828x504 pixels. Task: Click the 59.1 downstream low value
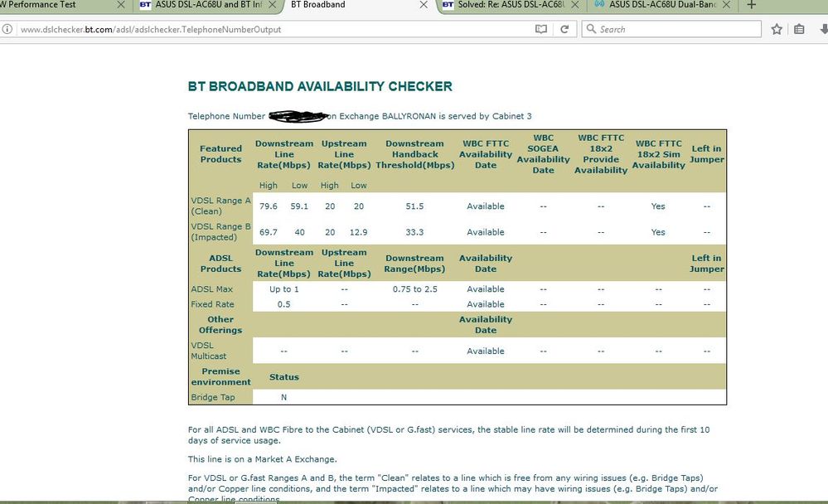[299, 206]
